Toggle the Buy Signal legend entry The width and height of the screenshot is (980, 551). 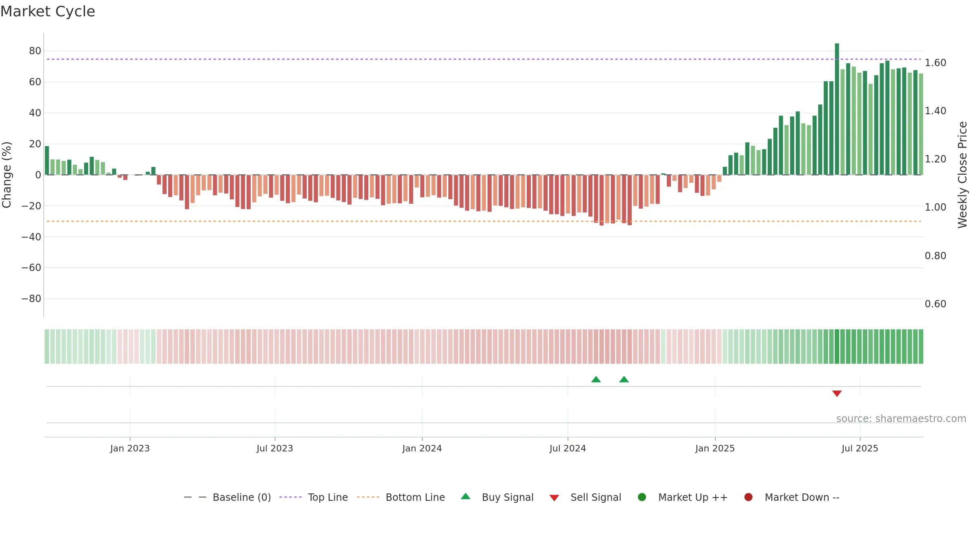coord(497,497)
